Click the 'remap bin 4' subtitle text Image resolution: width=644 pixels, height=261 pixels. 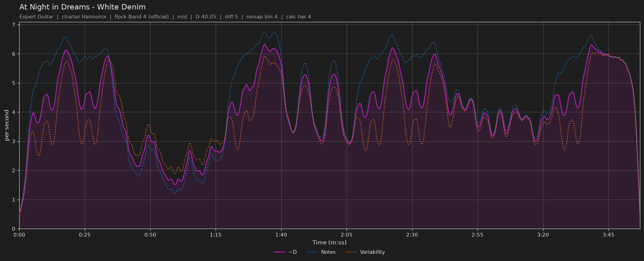pos(262,17)
